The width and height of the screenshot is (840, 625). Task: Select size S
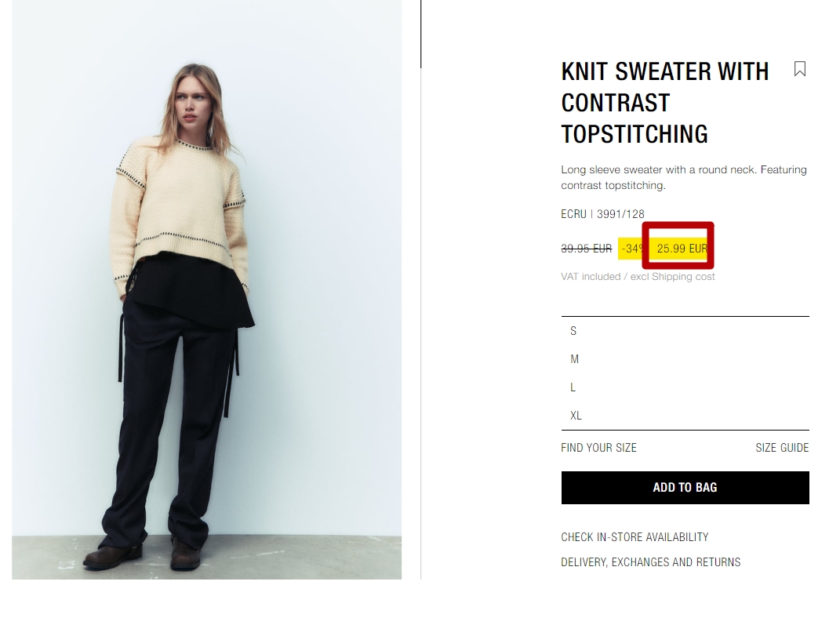(685, 331)
